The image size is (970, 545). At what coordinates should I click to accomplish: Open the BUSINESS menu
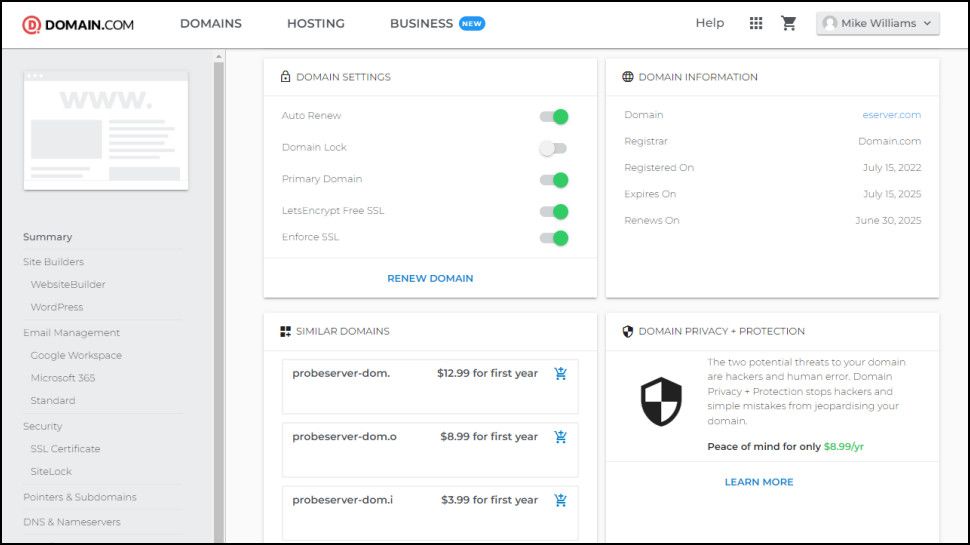coord(421,24)
